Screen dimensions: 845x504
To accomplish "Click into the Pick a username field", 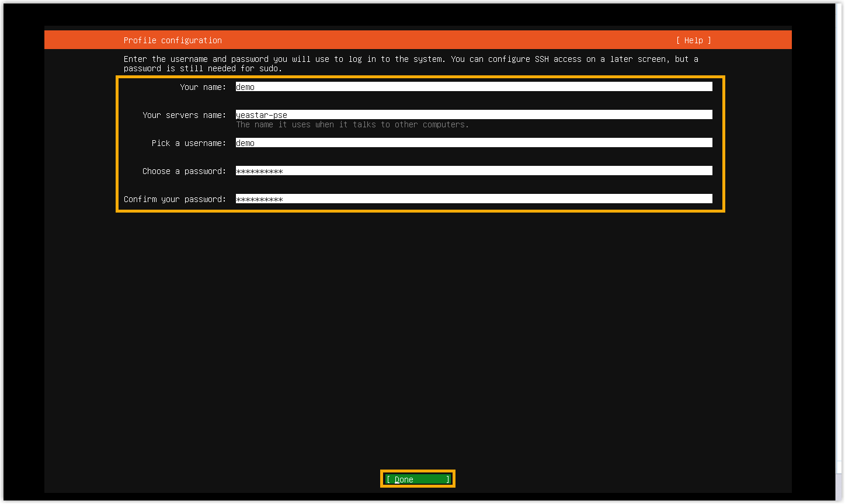I will [473, 143].
